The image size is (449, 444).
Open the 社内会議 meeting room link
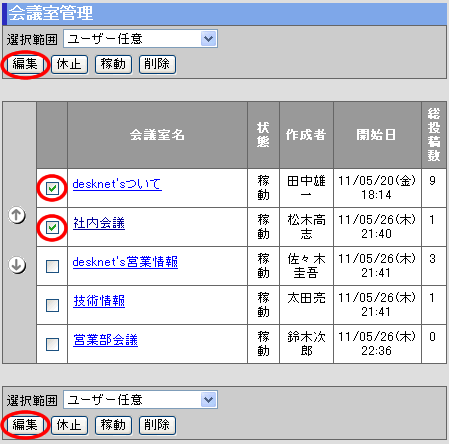pyautogui.click(x=99, y=223)
